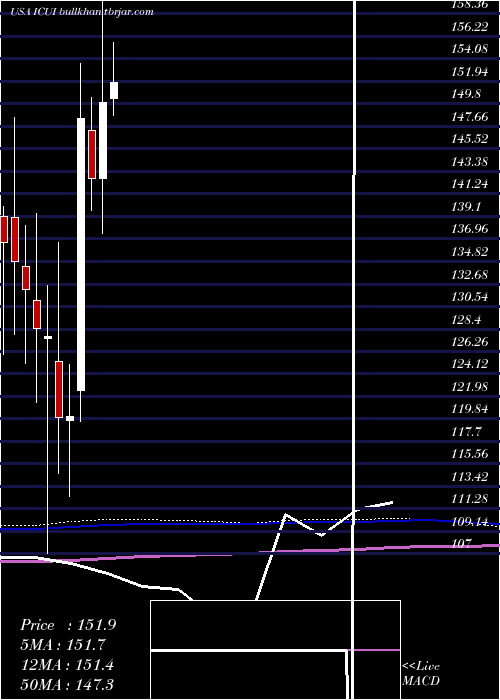Click the 156.22 price axis label

tap(470, 27)
